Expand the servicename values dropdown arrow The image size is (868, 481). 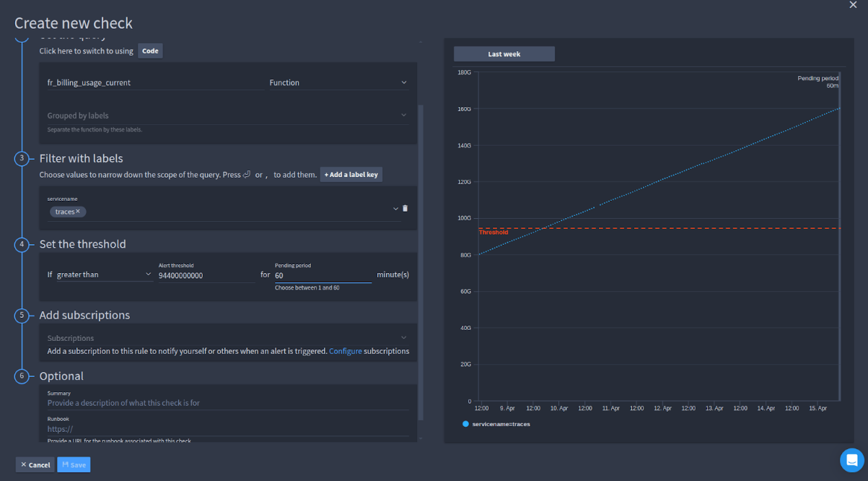click(x=395, y=209)
